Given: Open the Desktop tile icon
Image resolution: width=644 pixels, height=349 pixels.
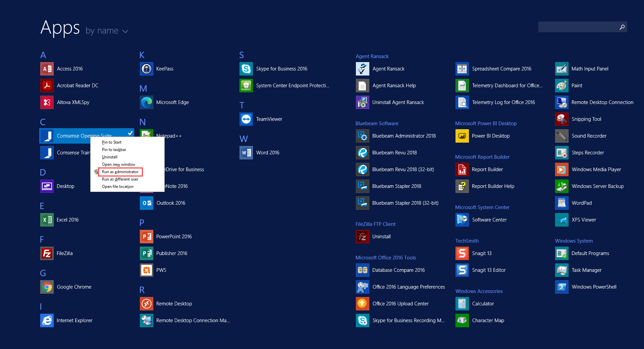Looking at the screenshot, I should click(47, 186).
